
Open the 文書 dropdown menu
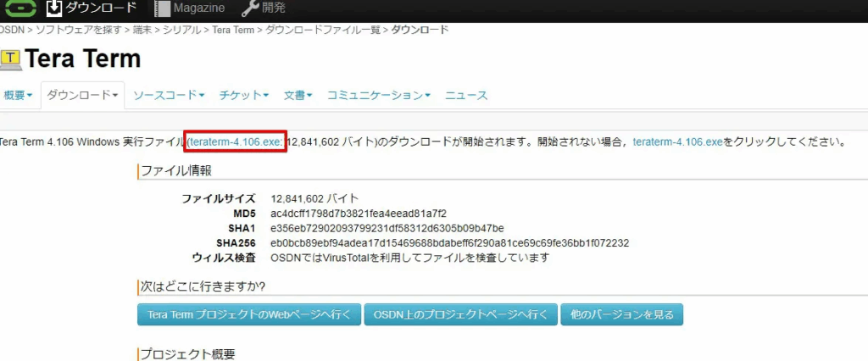click(x=298, y=96)
